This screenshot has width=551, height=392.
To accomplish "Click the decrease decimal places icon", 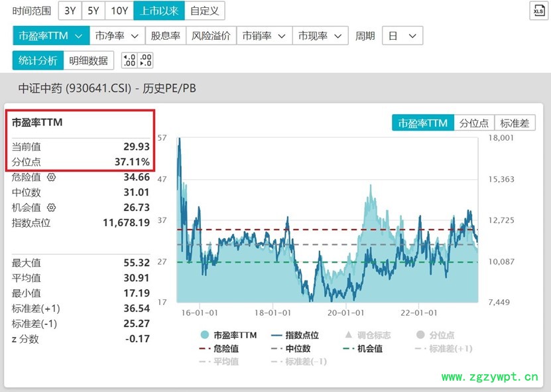I will click(x=145, y=60).
